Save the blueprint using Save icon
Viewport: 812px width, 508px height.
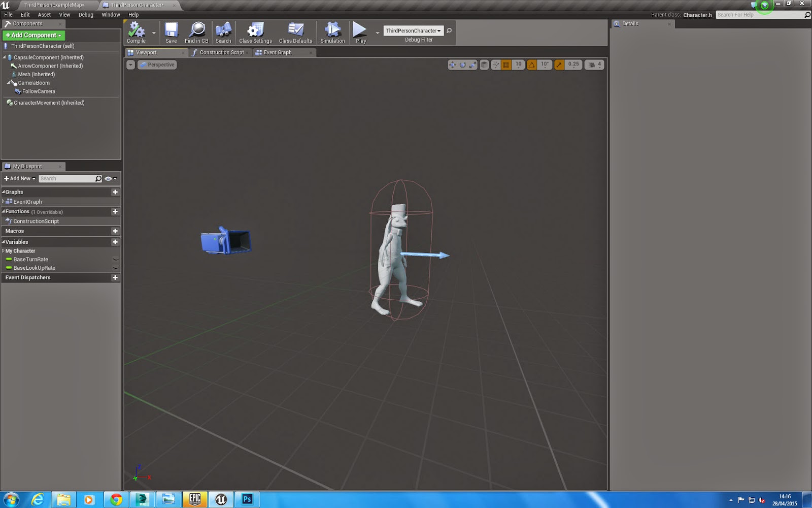[x=171, y=33]
